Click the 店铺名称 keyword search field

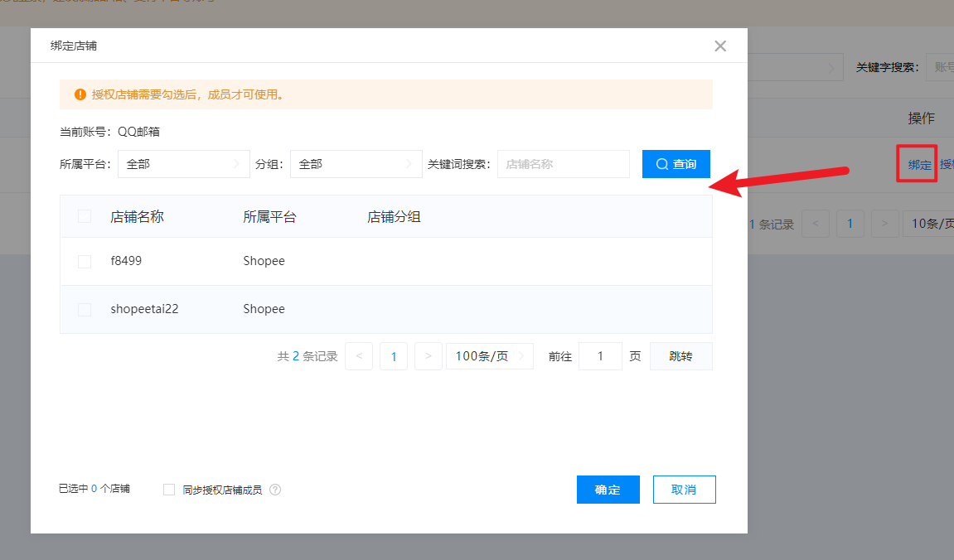[x=563, y=164]
